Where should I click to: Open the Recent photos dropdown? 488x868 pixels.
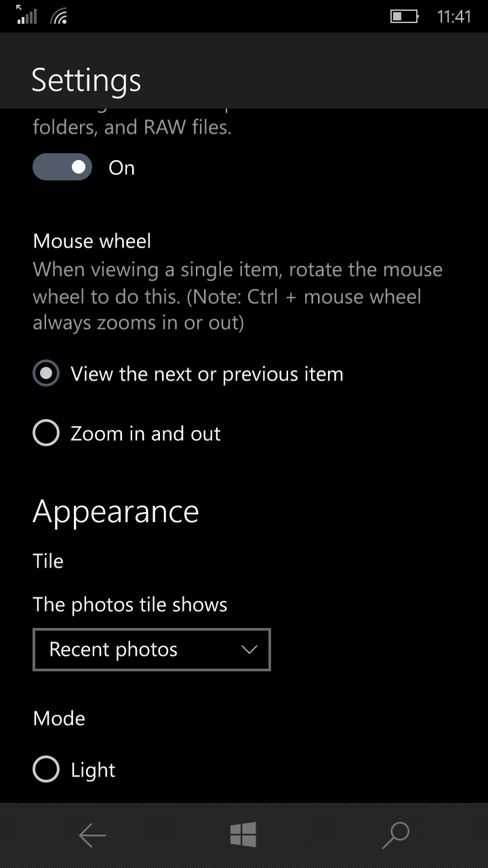tap(152, 650)
